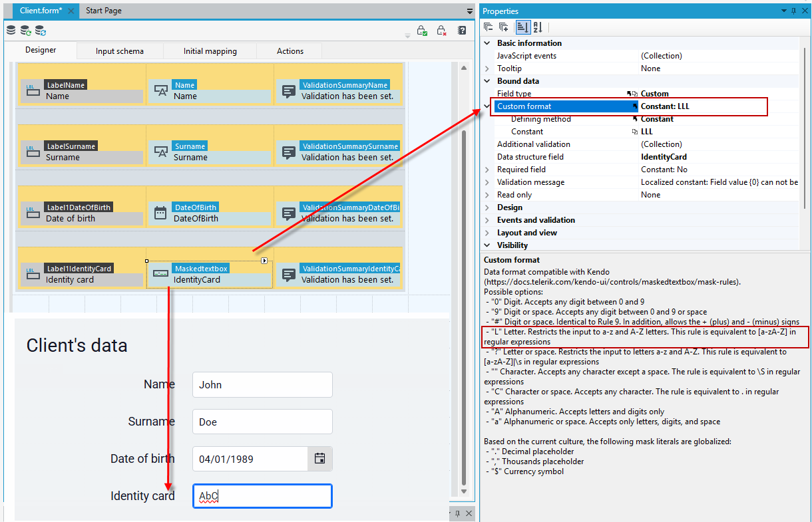The image size is (812, 522).
Task: Collapse the Basic information section
Action: 488,43
